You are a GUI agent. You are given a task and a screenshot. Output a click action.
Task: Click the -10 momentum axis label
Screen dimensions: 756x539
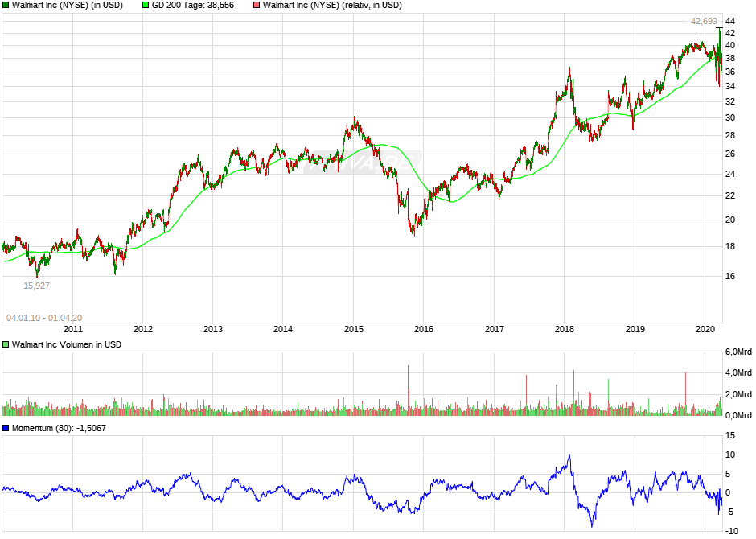click(732, 531)
